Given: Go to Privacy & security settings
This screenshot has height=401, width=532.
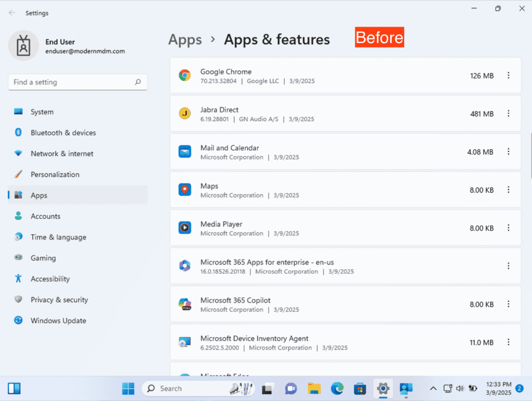Looking at the screenshot, I should 59,300.
